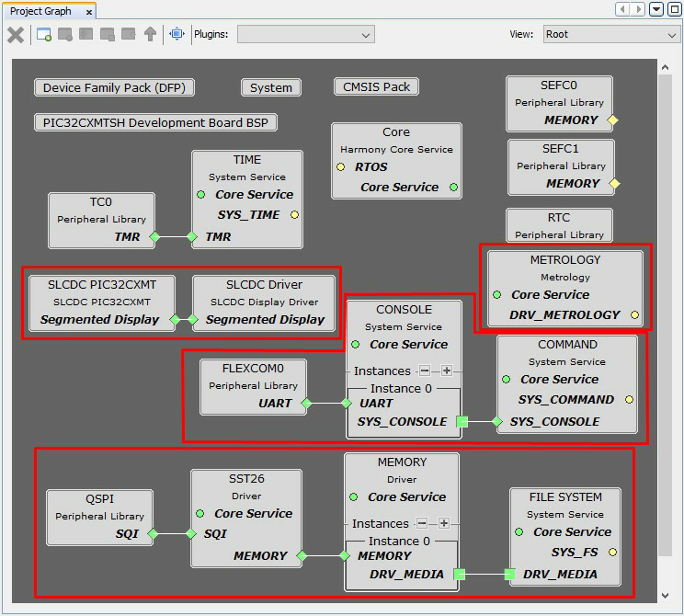The height and width of the screenshot is (616, 684).
Task: Open the tab list dropdown button
Action: click(x=656, y=8)
